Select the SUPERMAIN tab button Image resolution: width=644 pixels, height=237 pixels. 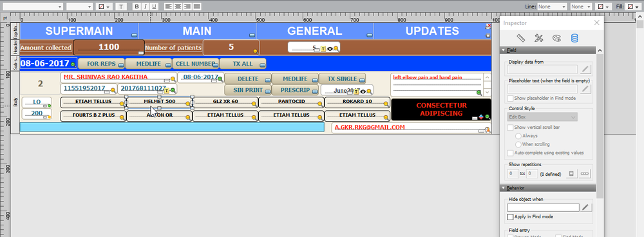tap(79, 31)
